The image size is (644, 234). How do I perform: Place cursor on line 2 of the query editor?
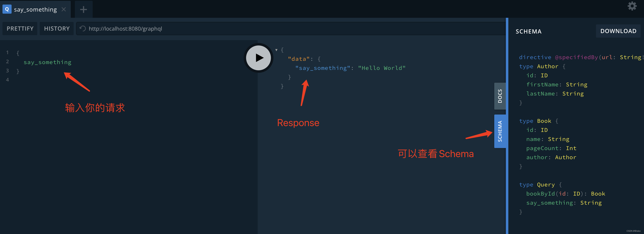point(47,62)
